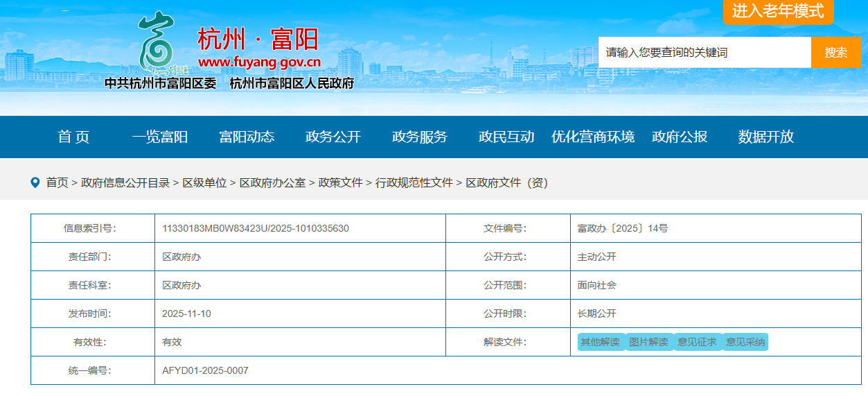Open 政府信息公开目录 breadcrumb link
The width and height of the screenshot is (868, 396).
pos(125,182)
